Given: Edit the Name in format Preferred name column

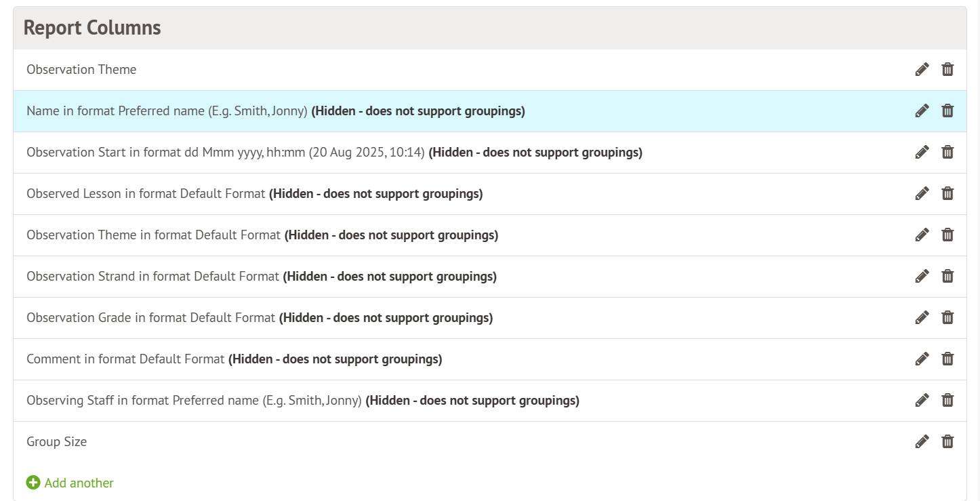Looking at the screenshot, I should coord(922,111).
